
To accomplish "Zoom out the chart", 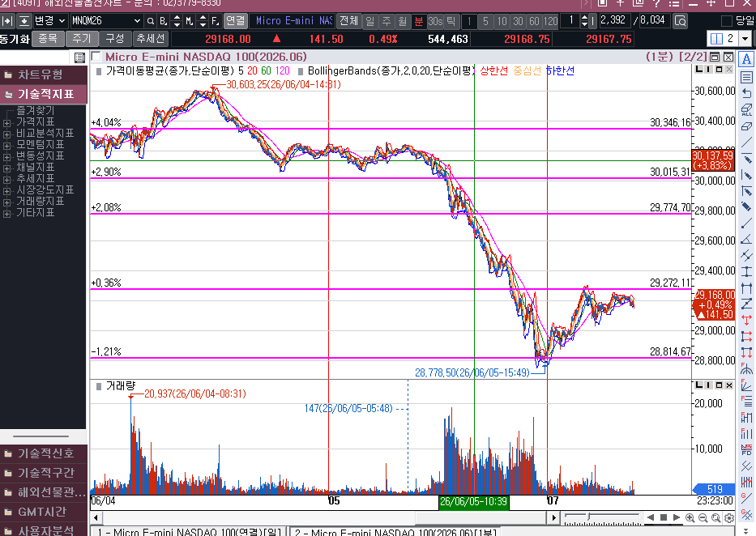I will (703, 517).
